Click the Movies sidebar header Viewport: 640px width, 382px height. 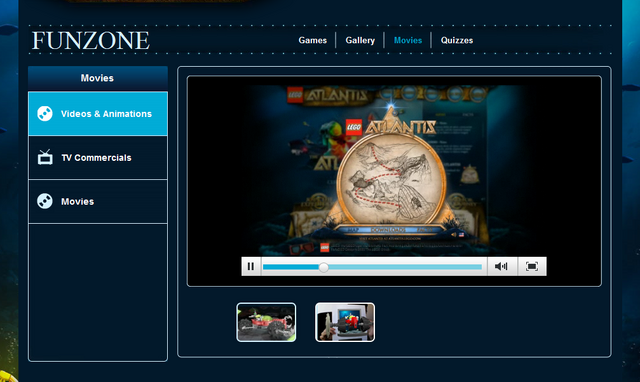(98, 78)
